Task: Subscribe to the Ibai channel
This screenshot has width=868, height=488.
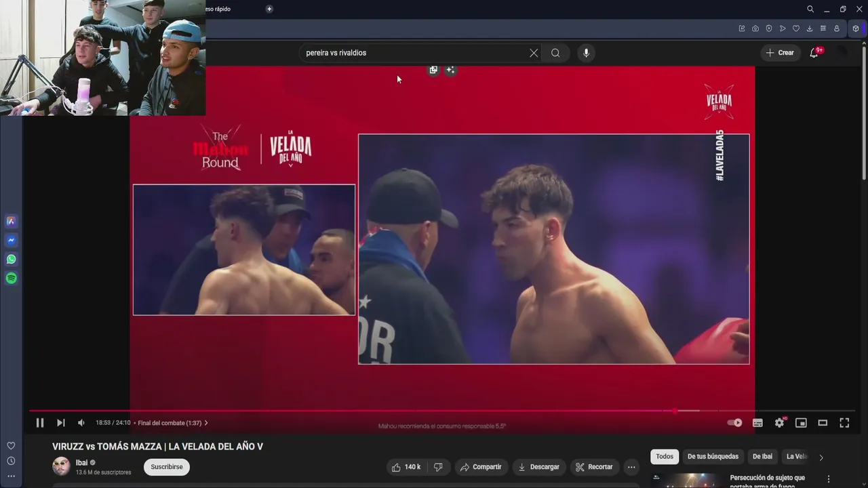Action: tap(167, 467)
